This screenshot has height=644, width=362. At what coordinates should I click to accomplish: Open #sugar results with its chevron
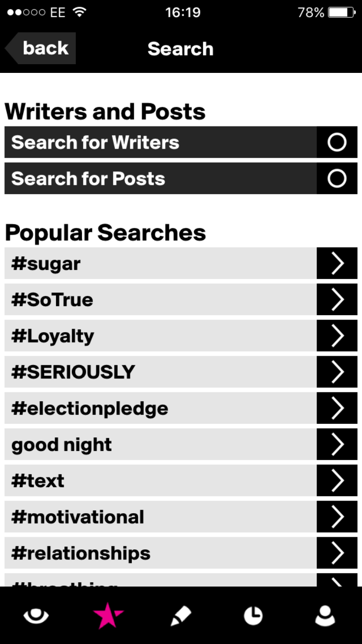337,264
